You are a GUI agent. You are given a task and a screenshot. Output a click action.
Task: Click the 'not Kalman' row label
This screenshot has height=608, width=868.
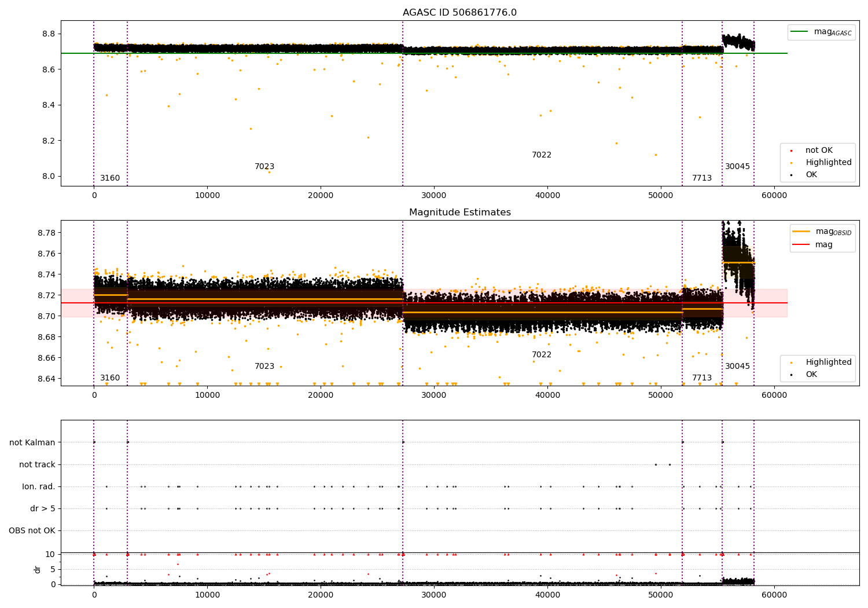pyautogui.click(x=32, y=443)
